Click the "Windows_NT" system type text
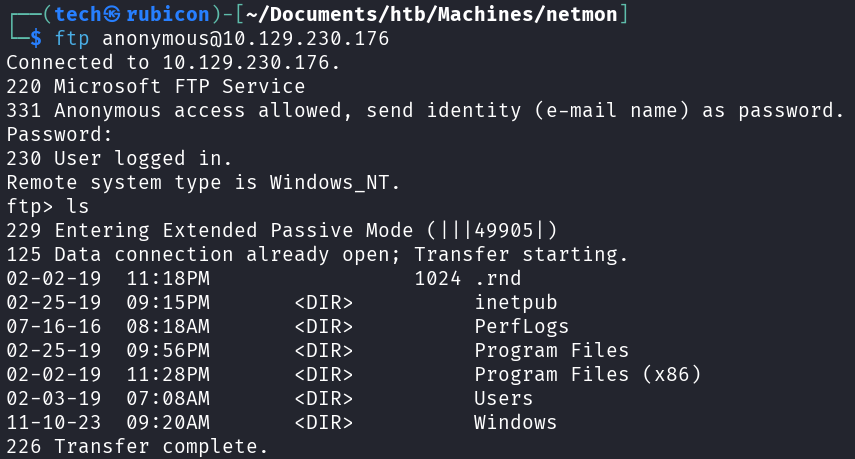Image resolution: width=855 pixels, height=459 pixels. [335, 182]
